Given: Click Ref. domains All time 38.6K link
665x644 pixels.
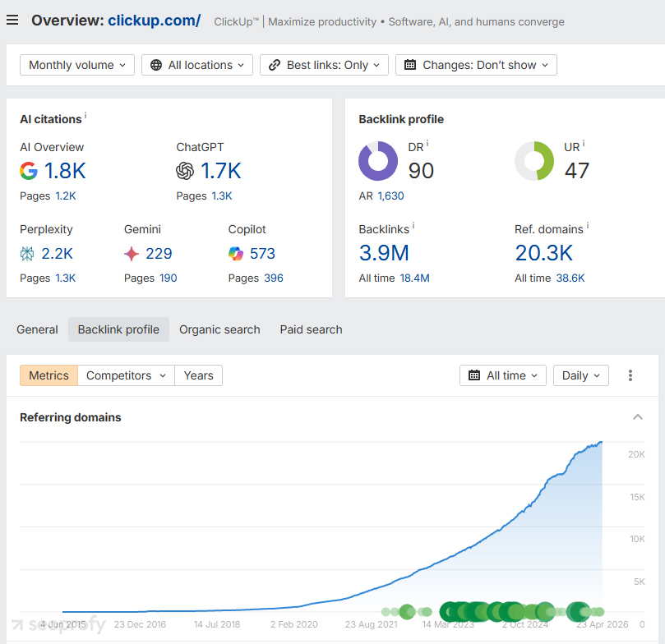Looking at the screenshot, I should click(570, 278).
